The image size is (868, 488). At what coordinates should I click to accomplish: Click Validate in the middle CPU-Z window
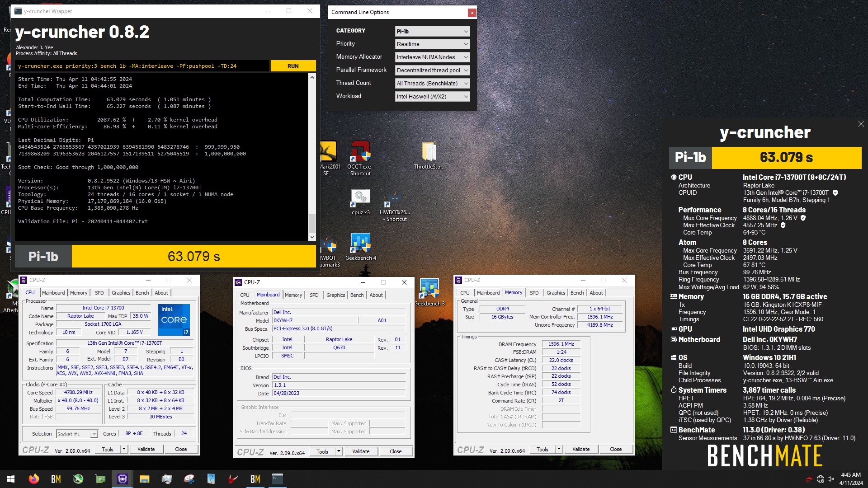pos(361,451)
